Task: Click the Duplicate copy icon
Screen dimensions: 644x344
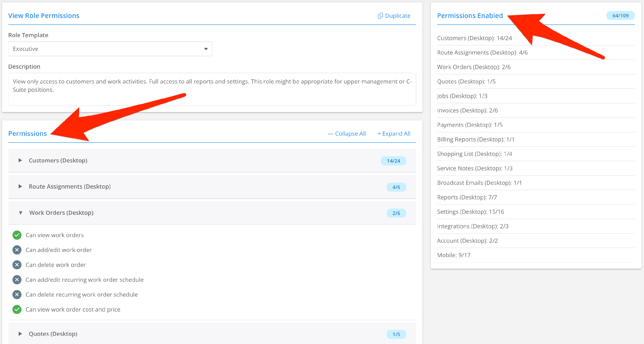Action: point(380,16)
